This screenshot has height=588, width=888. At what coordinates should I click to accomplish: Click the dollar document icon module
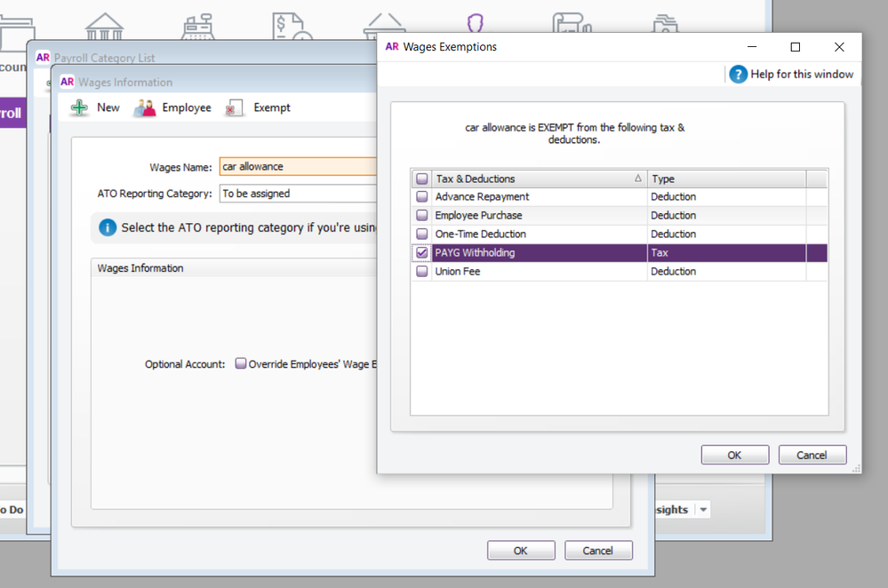[x=292, y=25]
